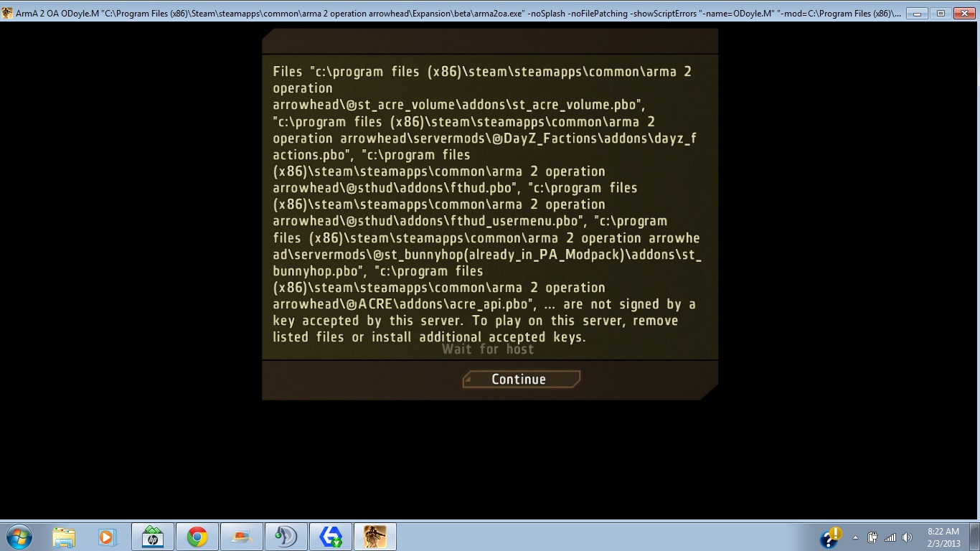Open the Google Drive sync app on taskbar
This screenshot has width=980, height=551.
point(331,536)
